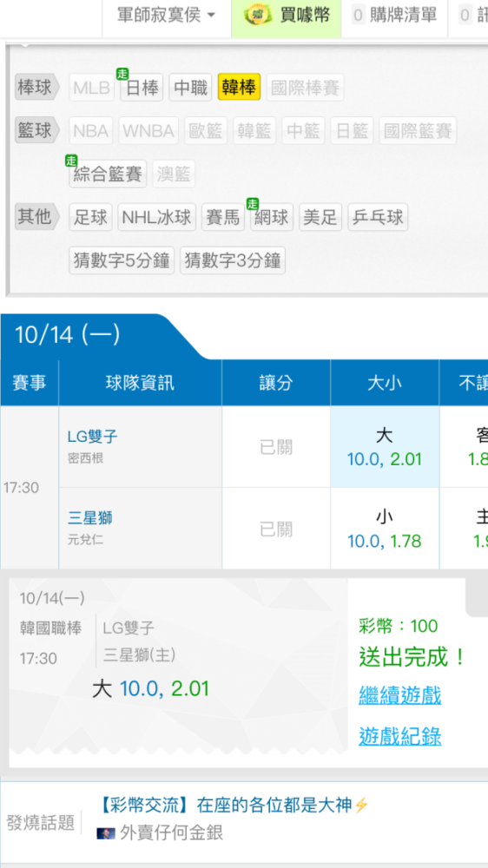
Task: Click the 繼續遊戲 link
Action: click(400, 694)
